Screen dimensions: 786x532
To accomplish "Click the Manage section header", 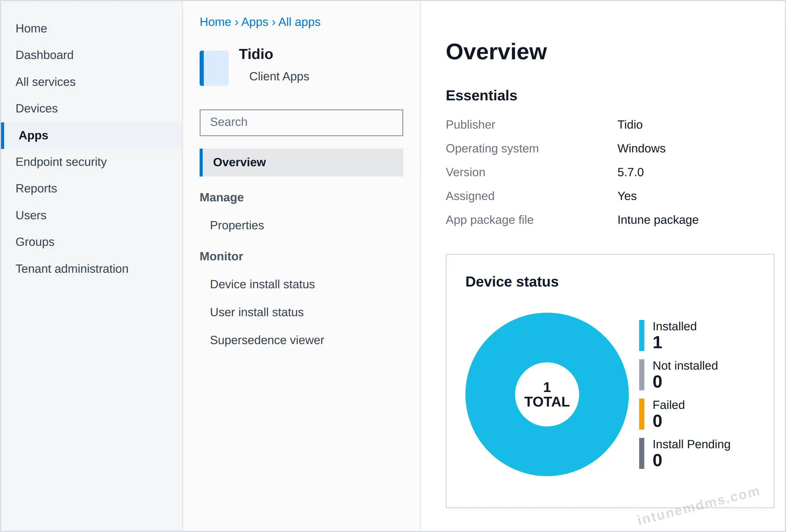I will coord(222,197).
